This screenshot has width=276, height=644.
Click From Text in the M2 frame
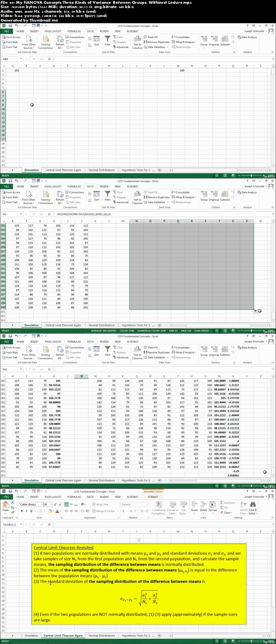point(10,357)
